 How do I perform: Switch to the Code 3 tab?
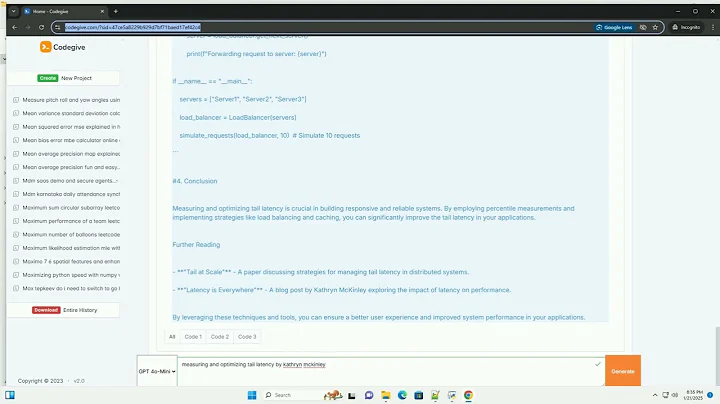[247, 337]
